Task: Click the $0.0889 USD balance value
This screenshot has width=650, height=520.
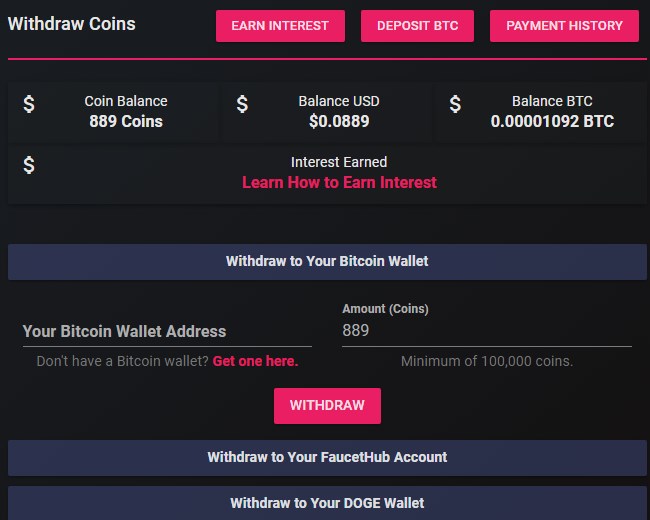Action: tap(339, 122)
